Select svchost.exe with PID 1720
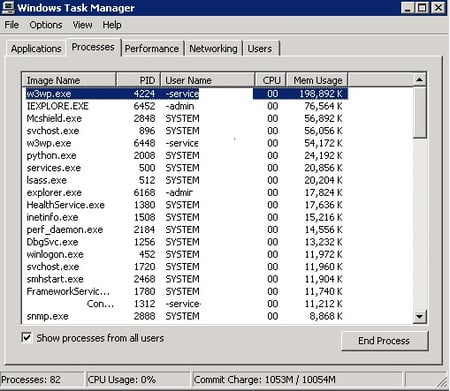The height and width of the screenshot is (391, 450). 187,267
